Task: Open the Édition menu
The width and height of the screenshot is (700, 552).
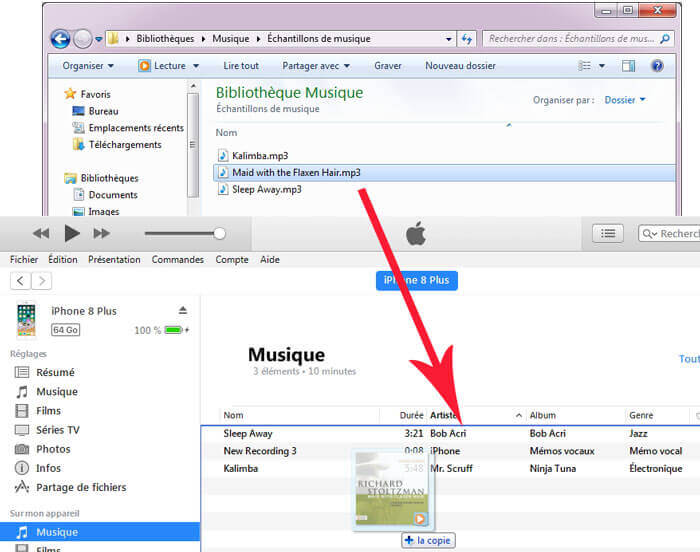Action: [62, 259]
